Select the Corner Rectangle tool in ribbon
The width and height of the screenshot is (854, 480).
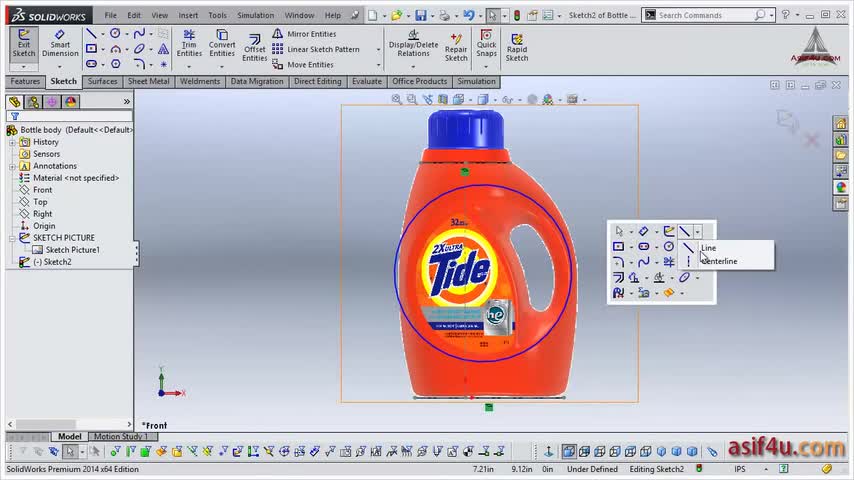(92, 49)
